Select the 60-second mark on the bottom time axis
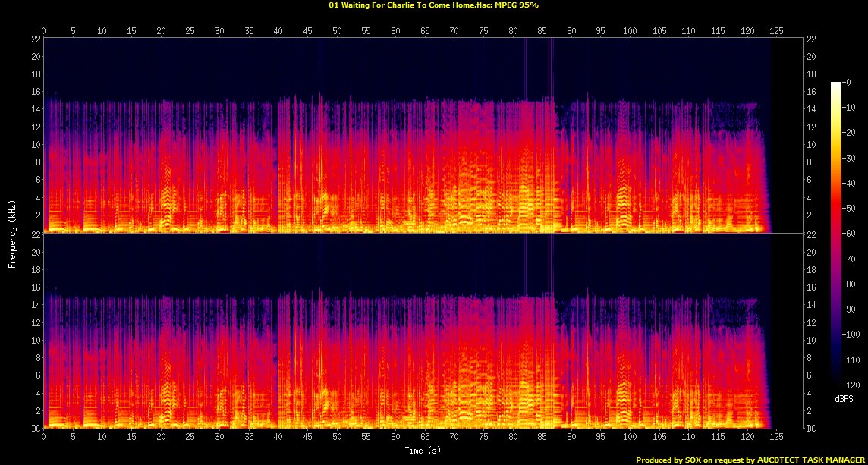Viewport: 868px width, 465px height. (395, 438)
